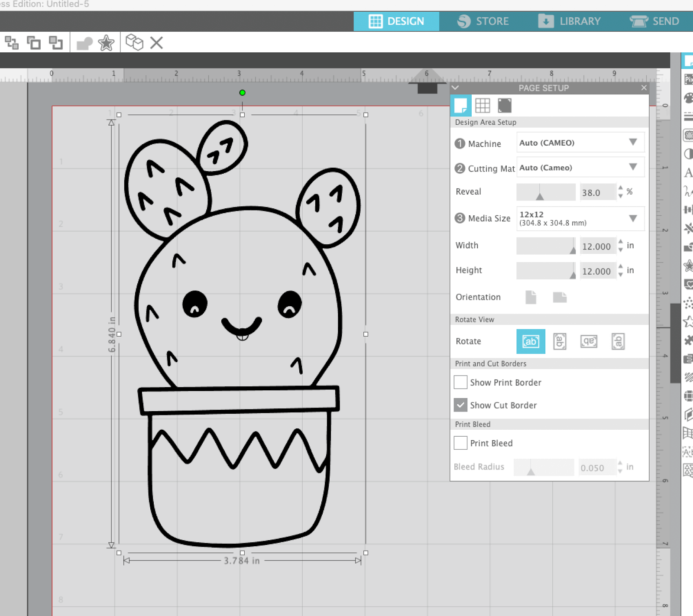The image size is (693, 616).
Task: Select the Page Setup icon
Action: click(x=461, y=105)
